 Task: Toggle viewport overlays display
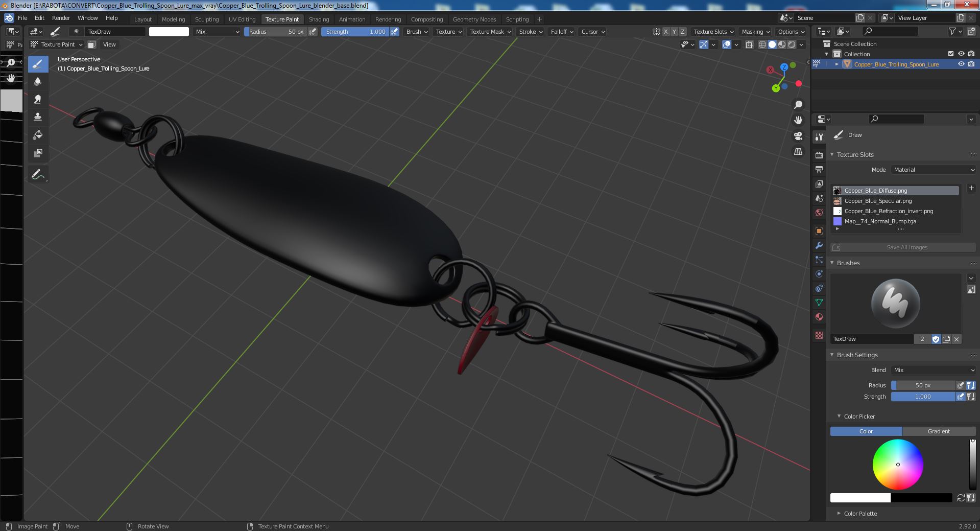coord(727,44)
